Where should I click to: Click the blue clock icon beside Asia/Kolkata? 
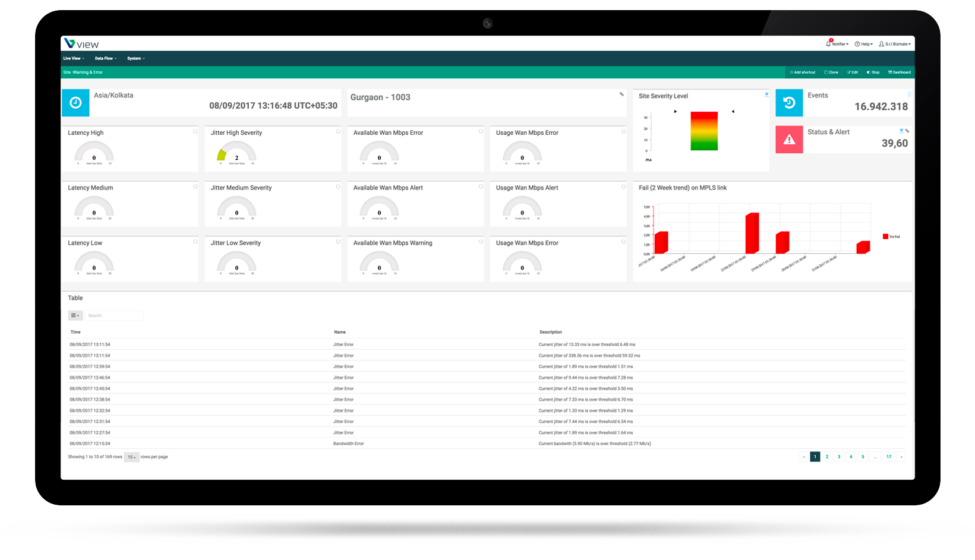tap(75, 103)
